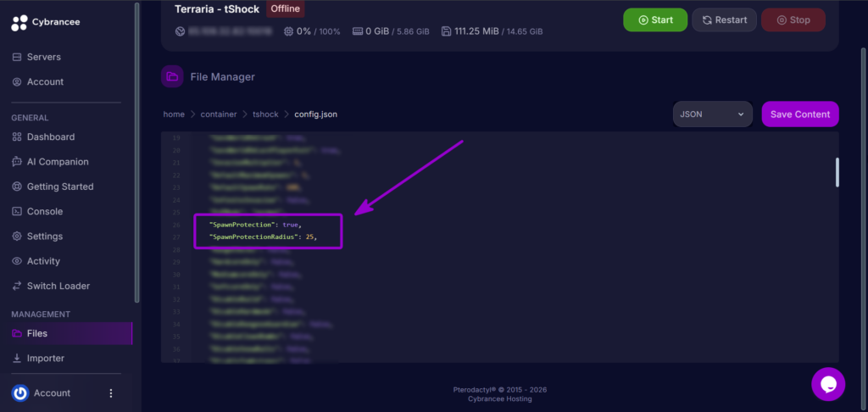Click the memory usage icon
868x412 pixels.
pyautogui.click(x=358, y=31)
